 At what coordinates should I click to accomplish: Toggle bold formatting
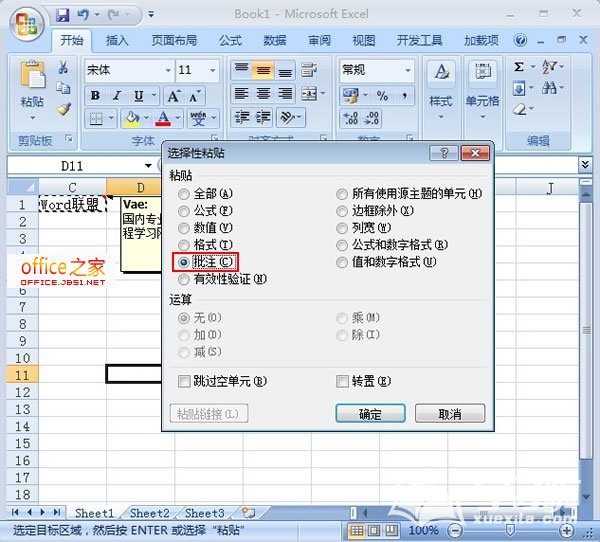[x=95, y=95]
